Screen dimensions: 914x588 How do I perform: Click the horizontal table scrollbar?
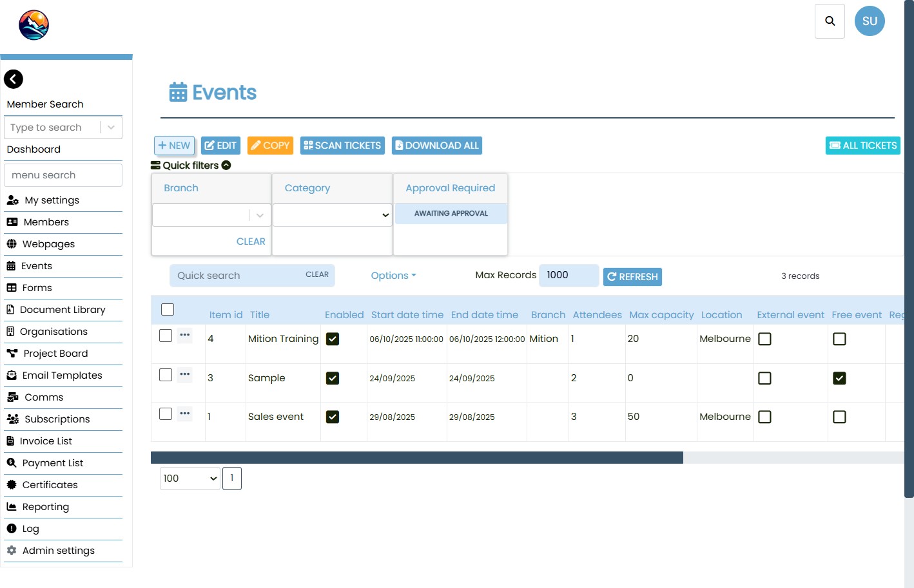(x=416, y=458)
